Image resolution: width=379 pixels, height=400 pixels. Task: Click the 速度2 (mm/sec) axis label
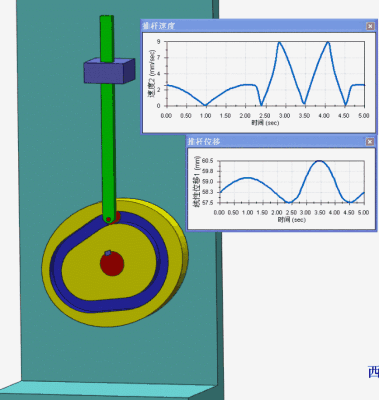click(152, 74)
